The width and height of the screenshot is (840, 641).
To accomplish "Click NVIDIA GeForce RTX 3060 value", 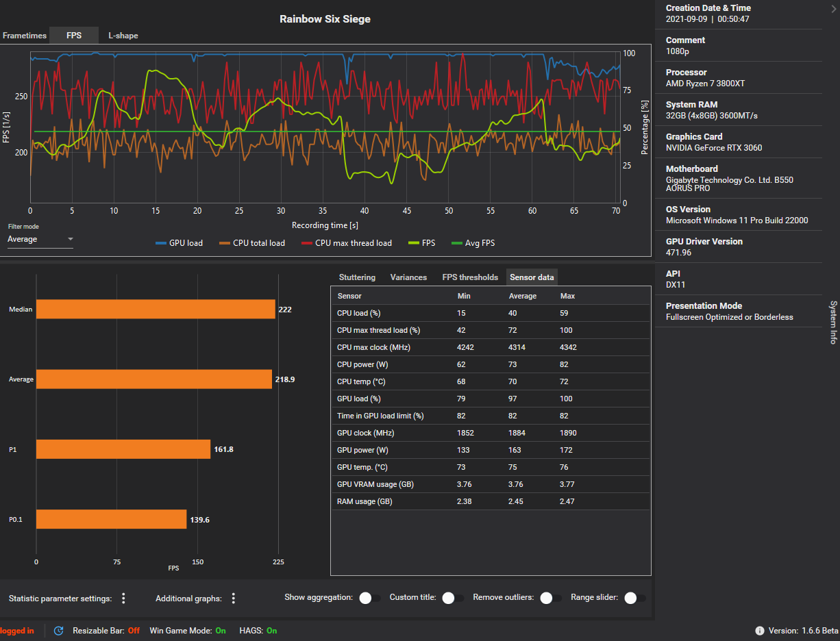I will (714, 148).
